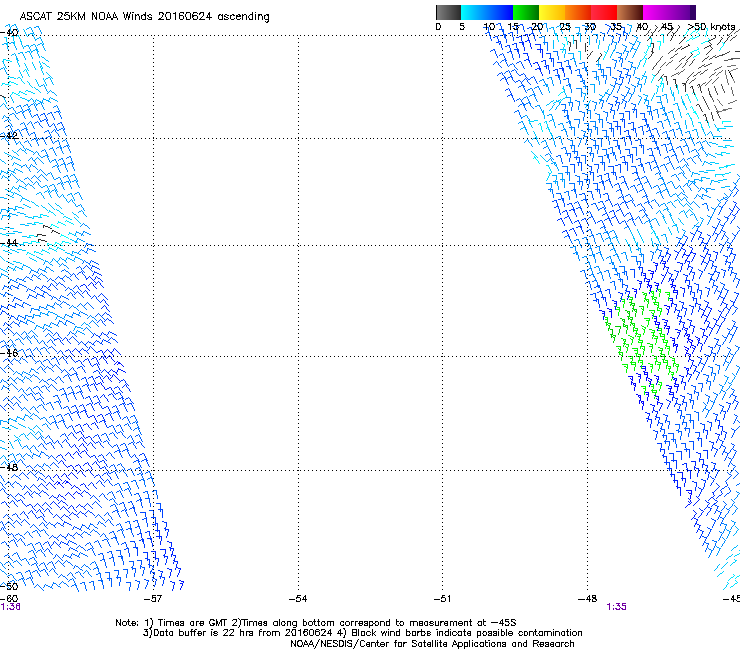Image resolution: width=740 pixels, height=650 pixels.
Task: Click the "25" legend scale label
Action: [x=565, y=27]
